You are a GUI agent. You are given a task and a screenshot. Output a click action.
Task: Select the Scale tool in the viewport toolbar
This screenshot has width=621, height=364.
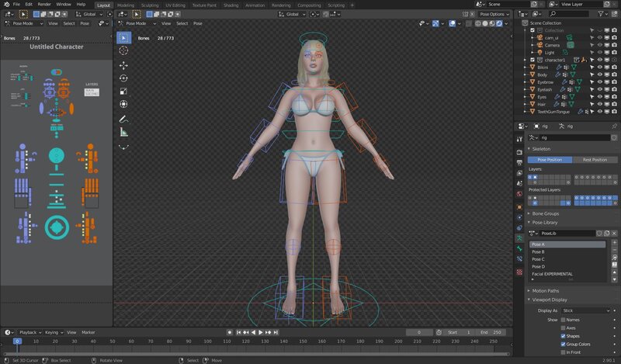coord(123,92)
